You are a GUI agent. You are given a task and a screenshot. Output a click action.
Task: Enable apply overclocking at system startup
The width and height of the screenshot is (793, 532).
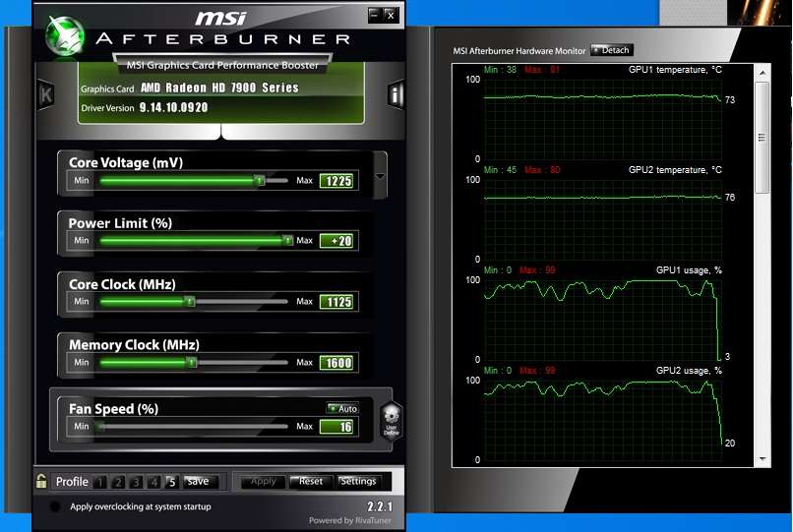55,506
